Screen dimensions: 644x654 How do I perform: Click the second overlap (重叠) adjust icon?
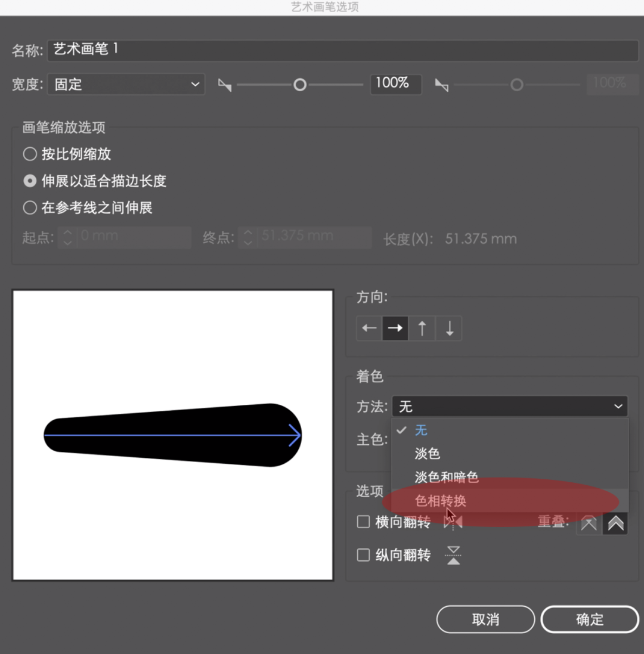click(x=615, y=523)
